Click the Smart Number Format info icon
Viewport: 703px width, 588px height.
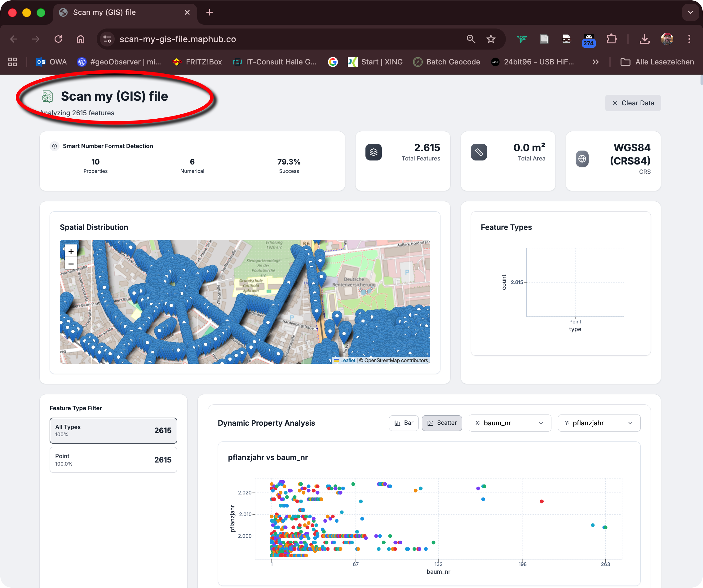coord(55,146)
